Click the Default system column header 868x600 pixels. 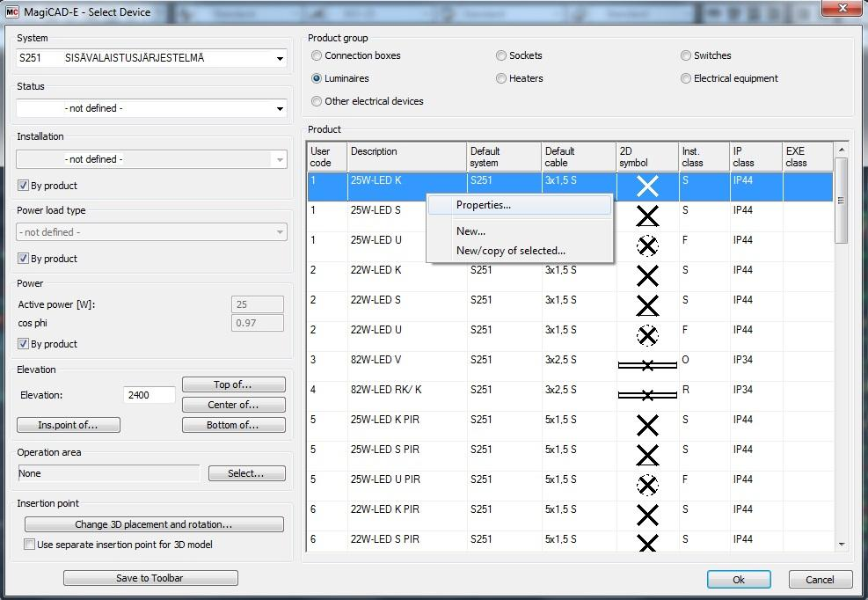pyautogui.click(x=504, y=157)
